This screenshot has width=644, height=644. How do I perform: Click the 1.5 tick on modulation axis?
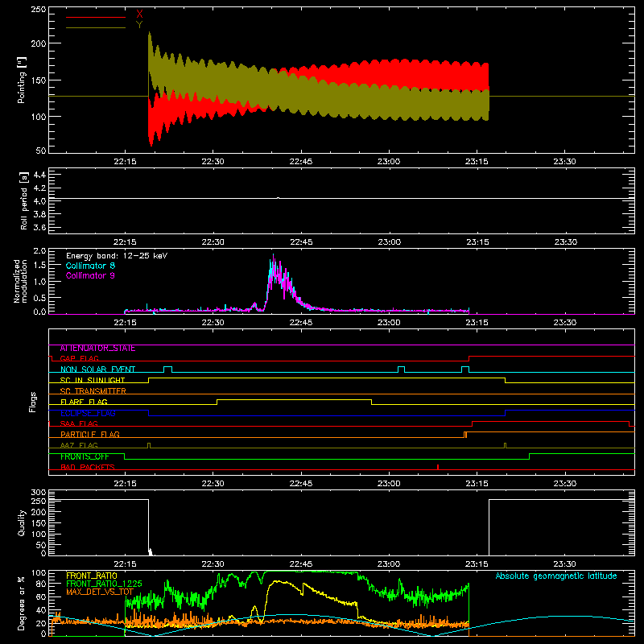[39, 265]
